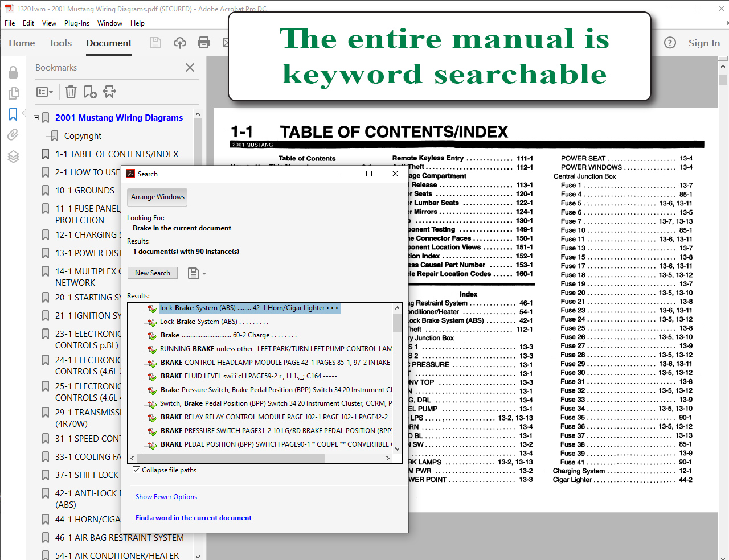Image resolution: width=729 pixels, height=560 pixels.
Task: Click Arrange Windows button
Action: [158, 197]
